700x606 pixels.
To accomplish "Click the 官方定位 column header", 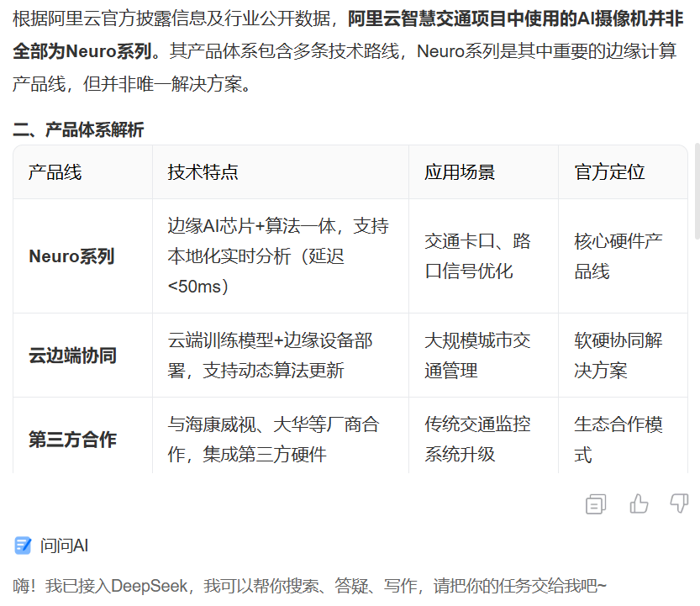I will pos(623,172).
